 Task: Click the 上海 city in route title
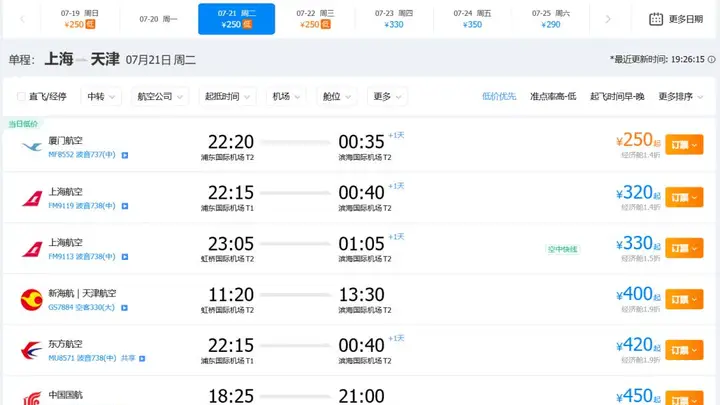[x=59, y=59]
